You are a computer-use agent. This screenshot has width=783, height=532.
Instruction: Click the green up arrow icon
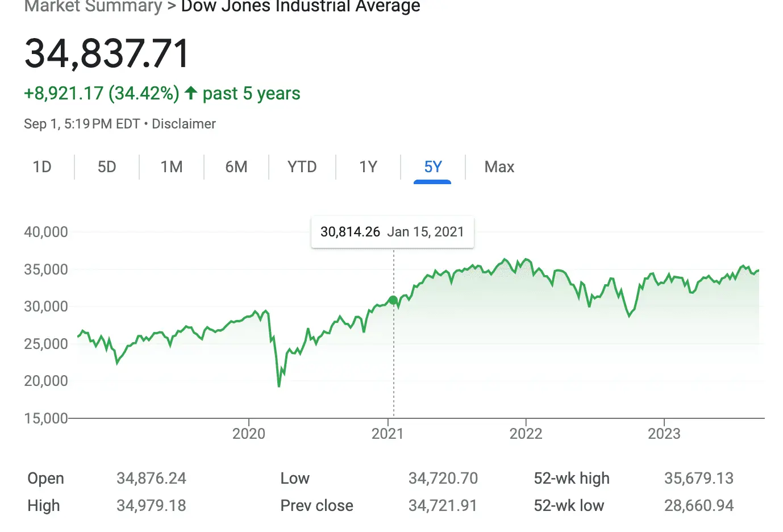[x=191, y=93]
